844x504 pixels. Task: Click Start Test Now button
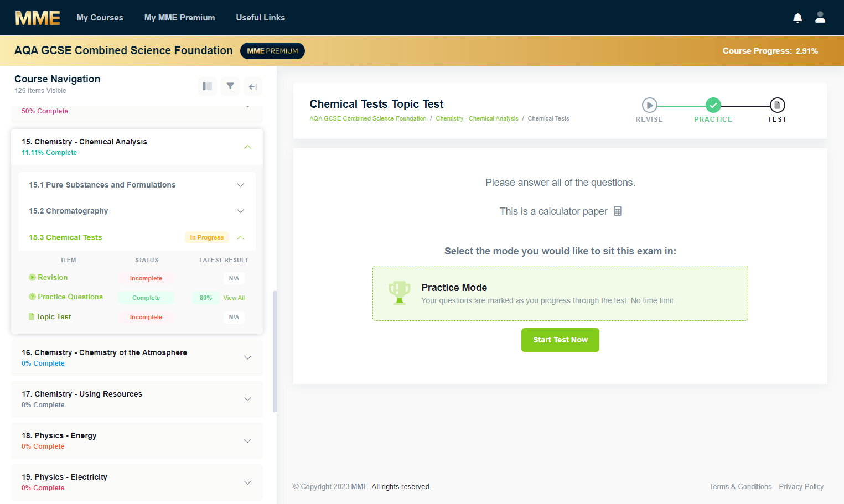(560, 340)
